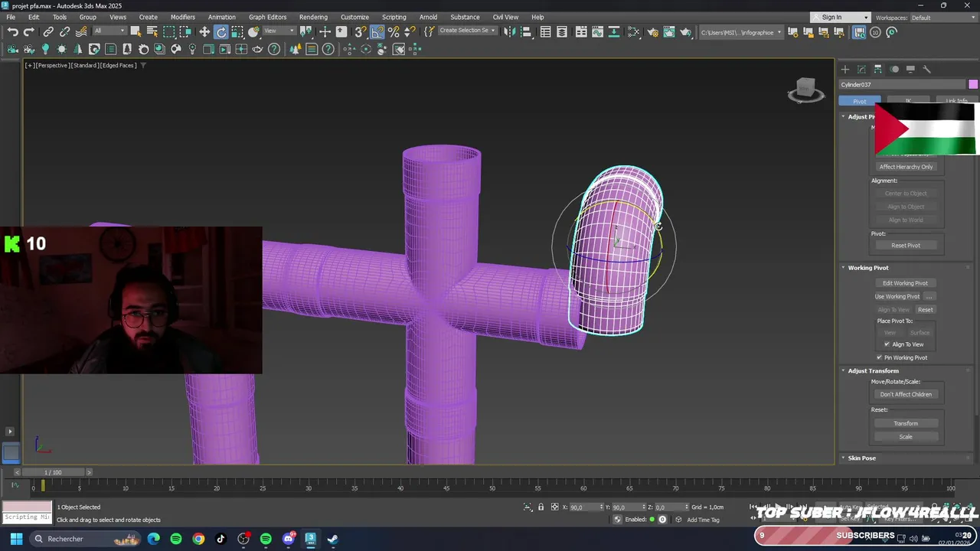Toggle the Pin Working Pivot checkbox
The image size is (980, 551).
pyautogui.click(x=879, y=357)
